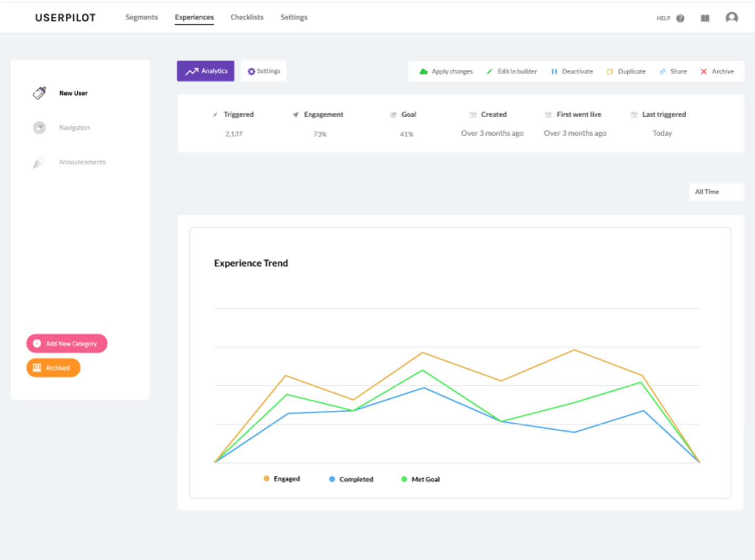Click the USERPILOT logo
The height and width of the screenshot is (560, 755).
[65, 18]
